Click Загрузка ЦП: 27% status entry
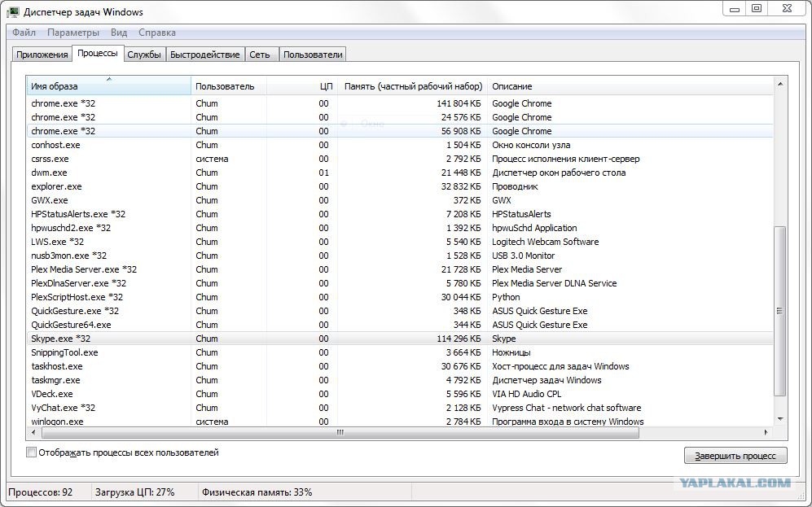This screenshot has height=507, width=812. click(x=134, y=492)
